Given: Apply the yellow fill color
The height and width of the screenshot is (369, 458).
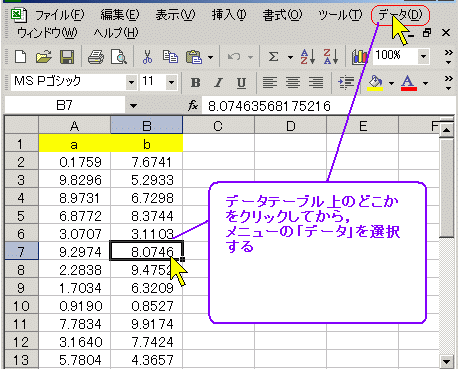Looking at the screenshot, I should click(375, 82).
